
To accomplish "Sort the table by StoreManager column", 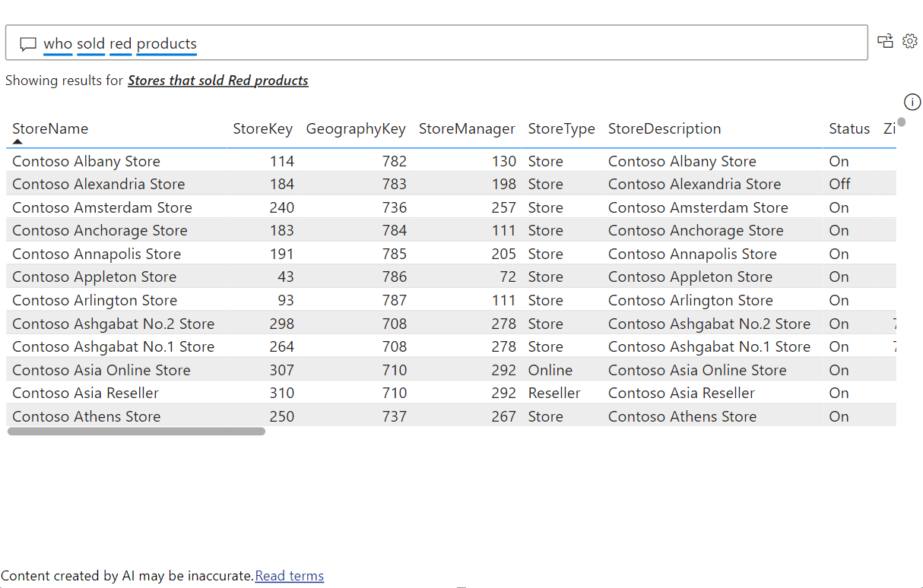I will coord(467,128).
